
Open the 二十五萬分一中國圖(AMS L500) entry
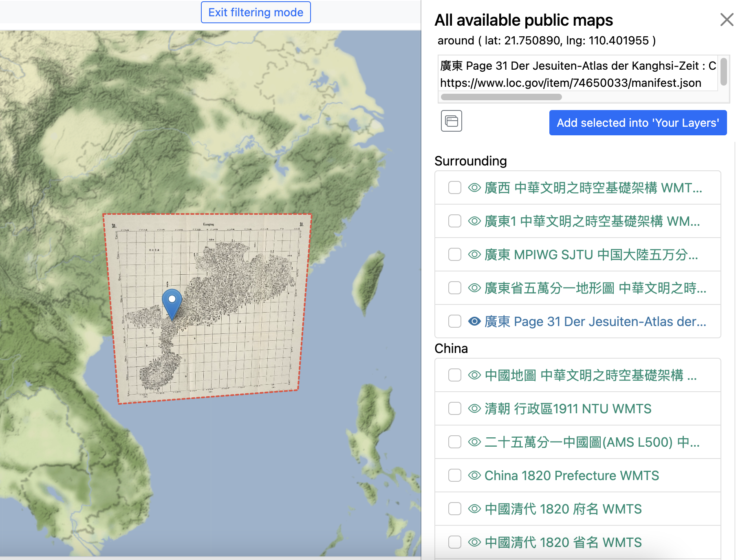[592, 442]
